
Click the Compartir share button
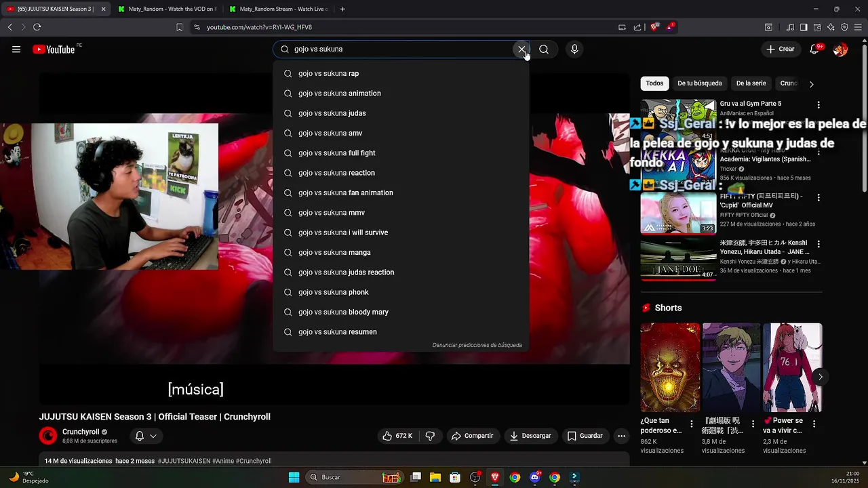point(473,436)
